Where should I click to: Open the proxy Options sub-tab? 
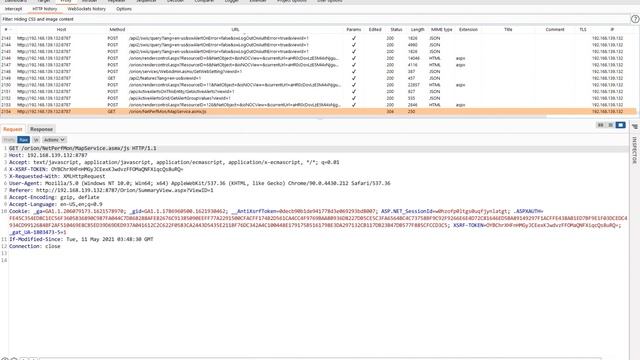click(x=124, y=9)
